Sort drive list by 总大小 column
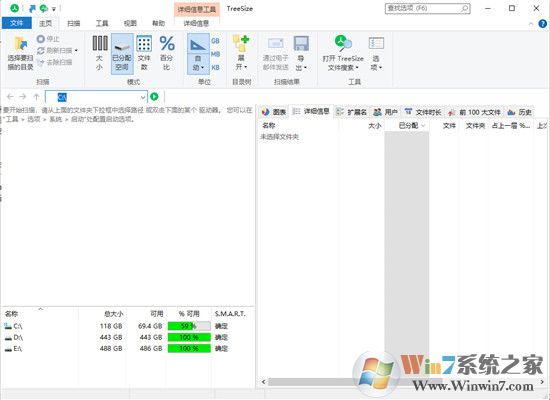 click(114, 314)
